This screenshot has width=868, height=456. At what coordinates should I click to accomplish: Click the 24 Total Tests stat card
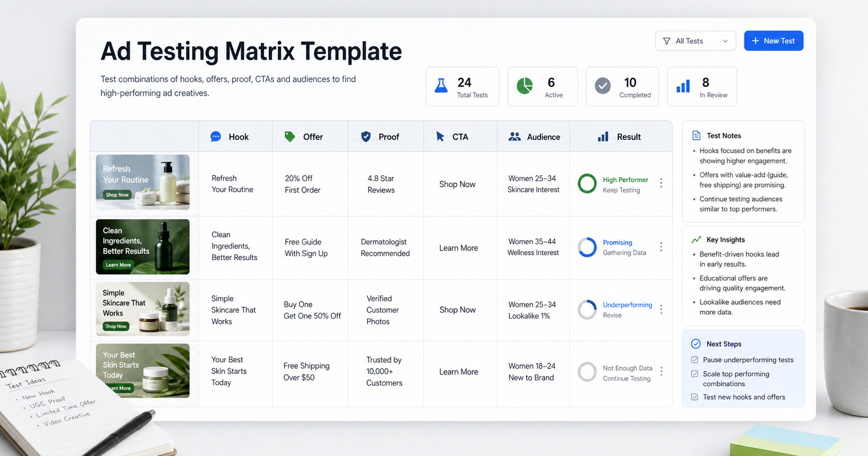[462, 86]
